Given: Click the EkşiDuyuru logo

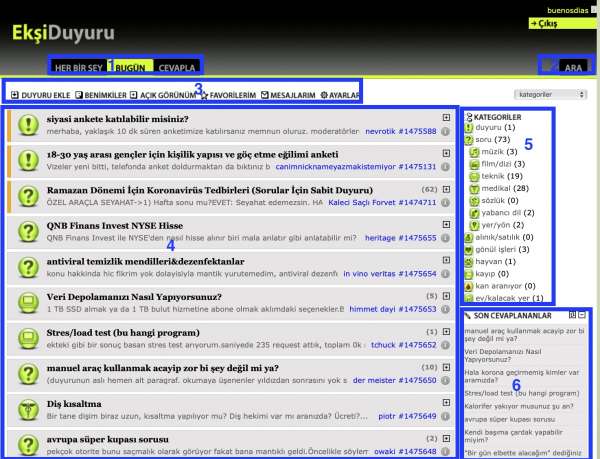Looking at the screenshot, I should (63, 33).
